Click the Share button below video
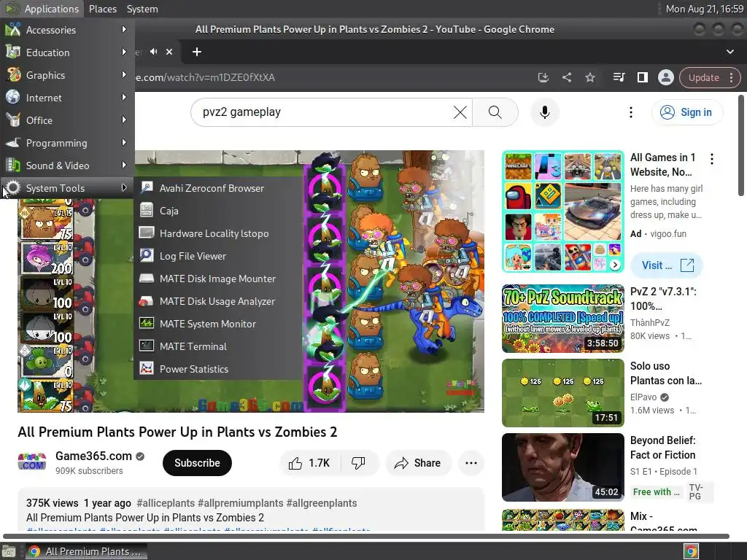 point(418,463)
